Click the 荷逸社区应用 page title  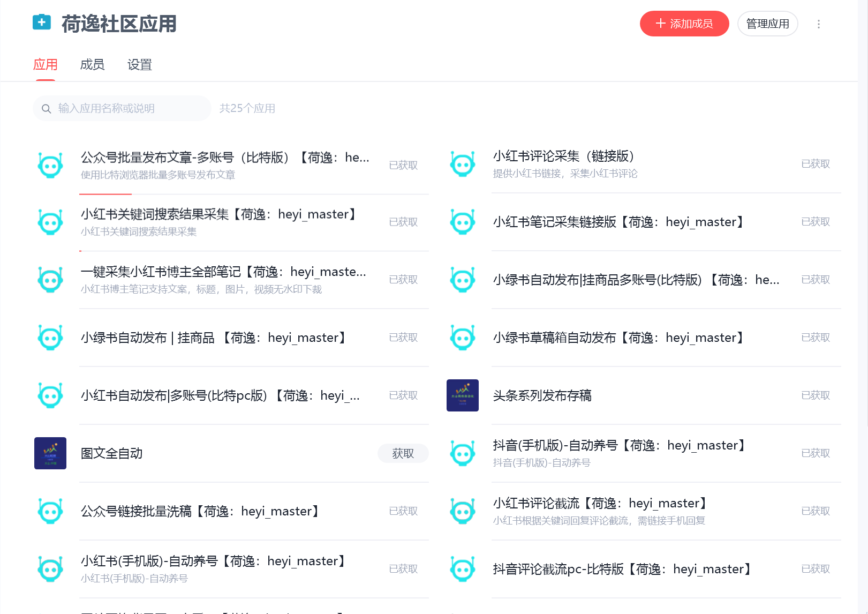pyautogui.click(x=119, y=24)
